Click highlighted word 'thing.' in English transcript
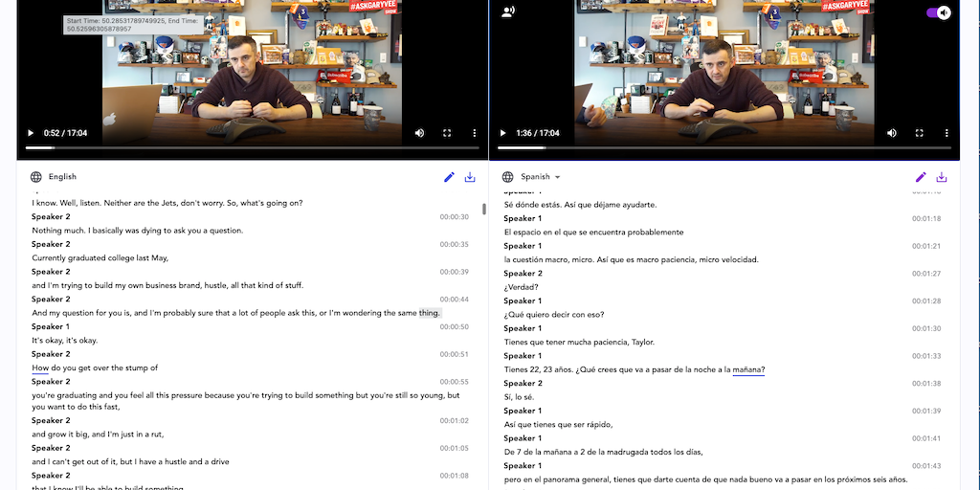 (430, 313)
